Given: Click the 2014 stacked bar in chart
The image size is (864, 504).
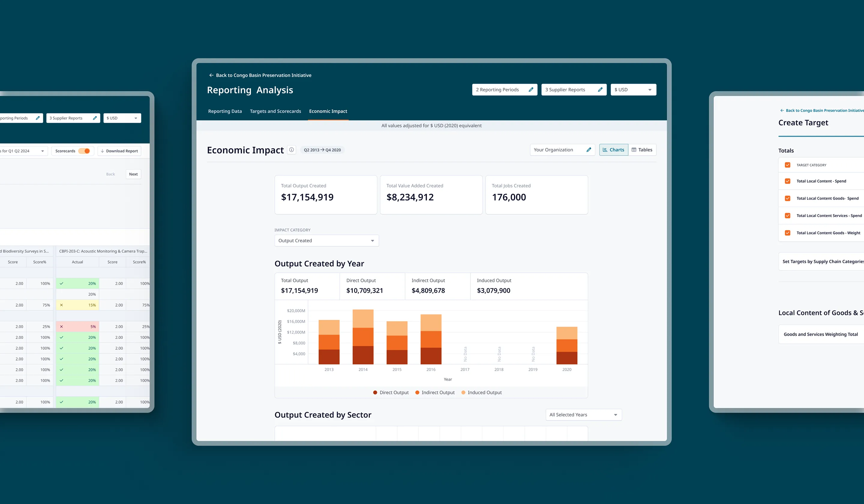Looking at the screenshot, I should point(363,337).
